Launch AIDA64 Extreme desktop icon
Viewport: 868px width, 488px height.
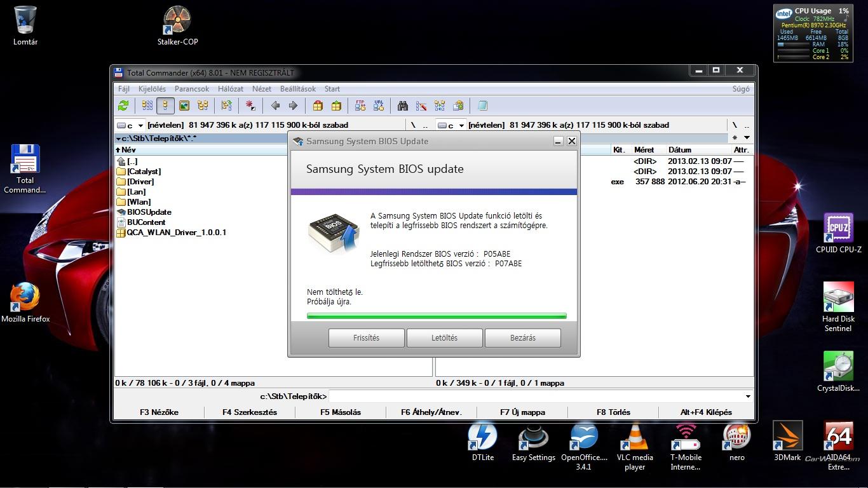pyautogui.click(x=839, y=447)
